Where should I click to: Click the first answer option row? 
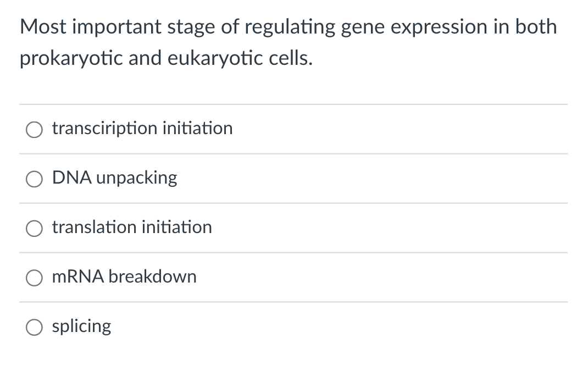(x=294, y=129)
